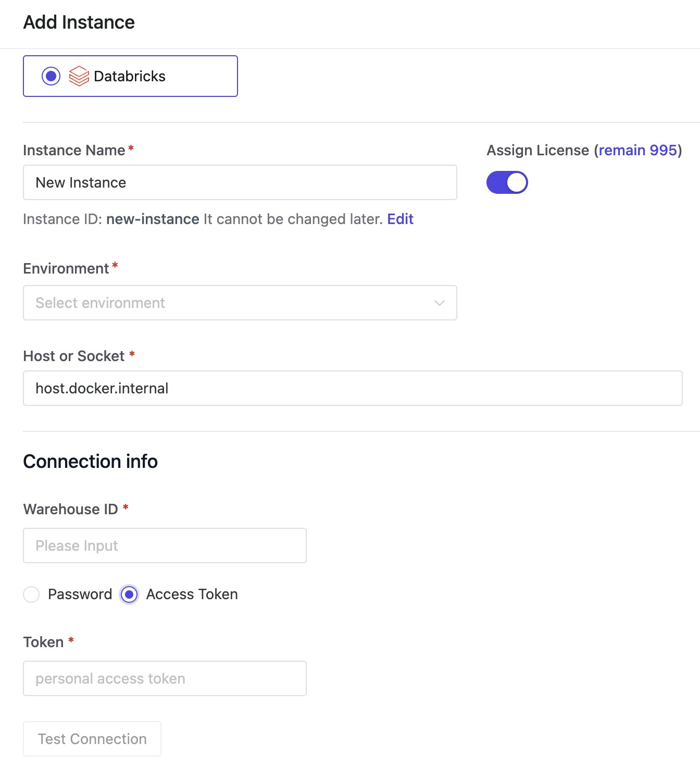The image size is (700, 768).
Task: Click the bold new-instance ID text
Action: pyautogui.click(x=153, y=219)
